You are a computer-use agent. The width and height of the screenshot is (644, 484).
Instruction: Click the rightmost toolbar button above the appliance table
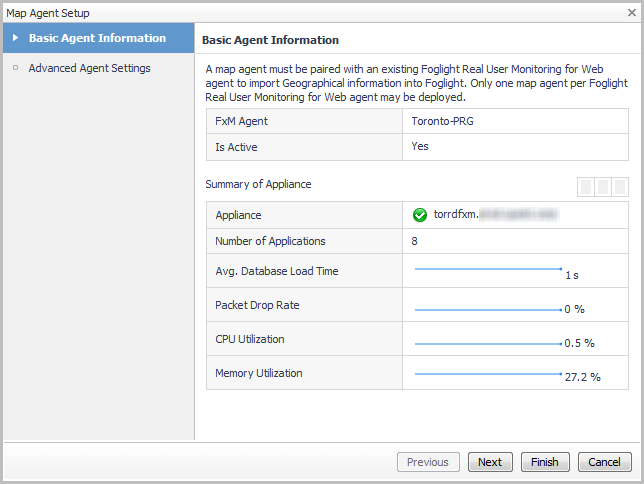[x=620, y=186]
